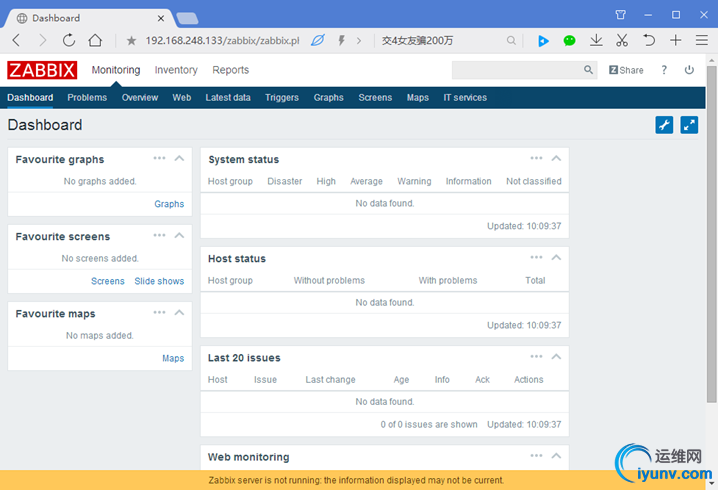Click the Zabbix logo

[42, 70]
